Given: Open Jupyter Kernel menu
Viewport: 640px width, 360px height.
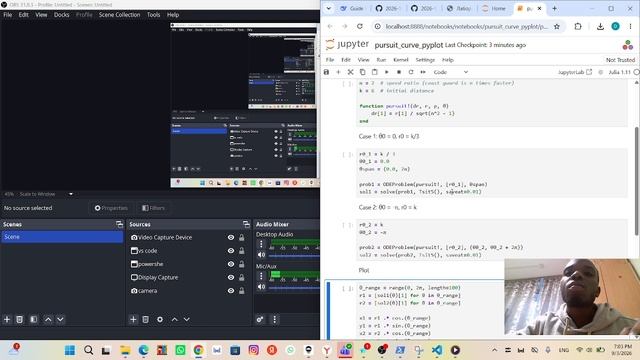Looking at the screenshot, I should [x=400, y=60].
